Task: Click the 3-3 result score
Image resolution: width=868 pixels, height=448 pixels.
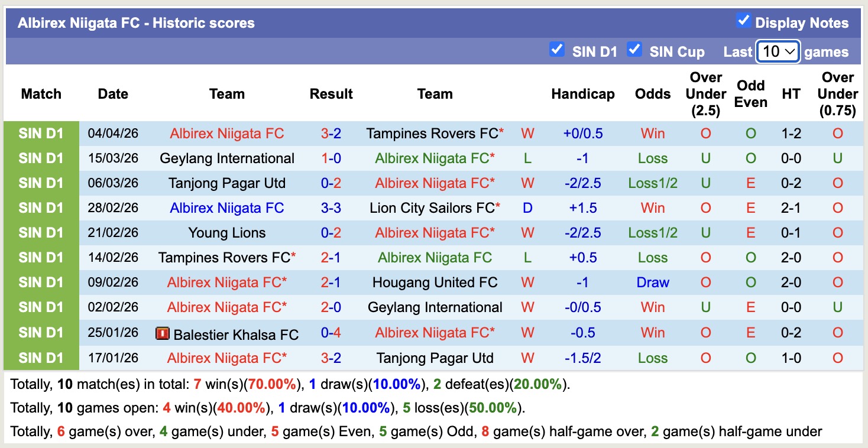Action: (331, 208)
